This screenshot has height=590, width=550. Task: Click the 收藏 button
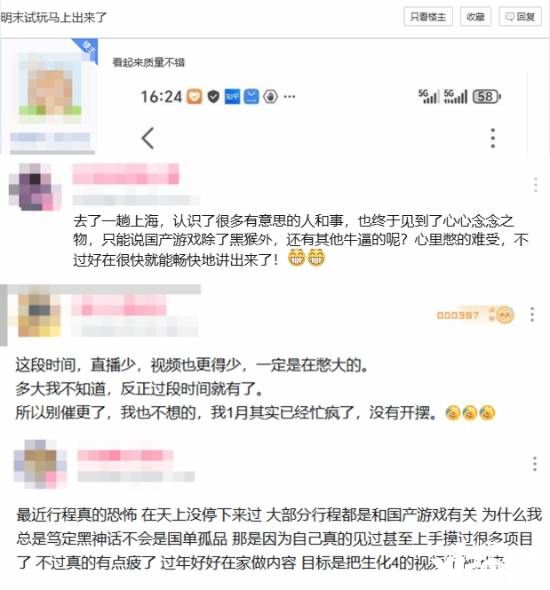(x=476, y=17)
